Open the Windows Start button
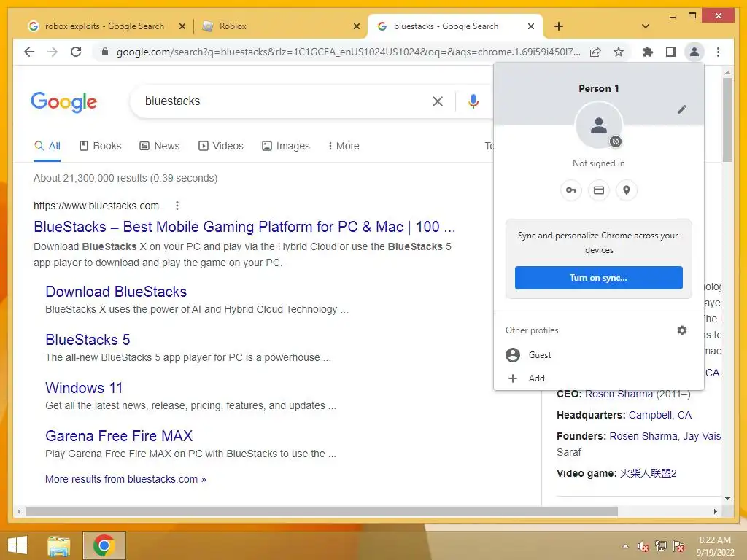This screenshot has width=747, height=560. coord(18,545)
